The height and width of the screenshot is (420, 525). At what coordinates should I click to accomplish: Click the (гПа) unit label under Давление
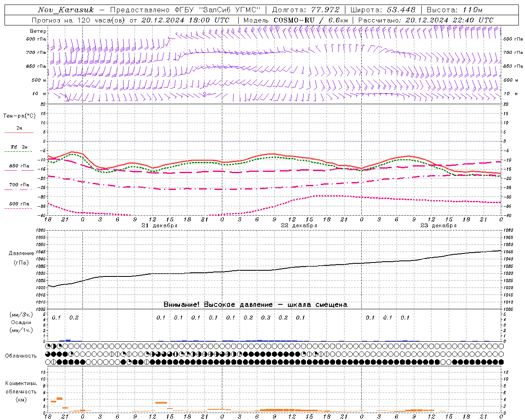[21, 262]
